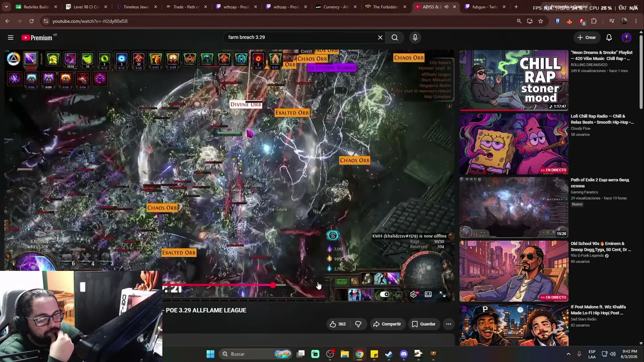Open the YouTube guide hamburger menu
This screenshot has width=644, height=362.
[11, 37]
